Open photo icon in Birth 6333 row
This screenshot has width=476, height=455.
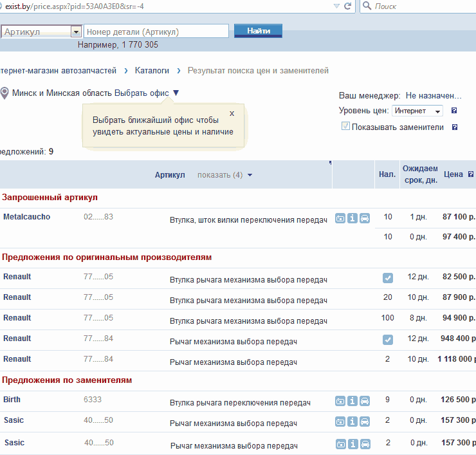point(340,401)
